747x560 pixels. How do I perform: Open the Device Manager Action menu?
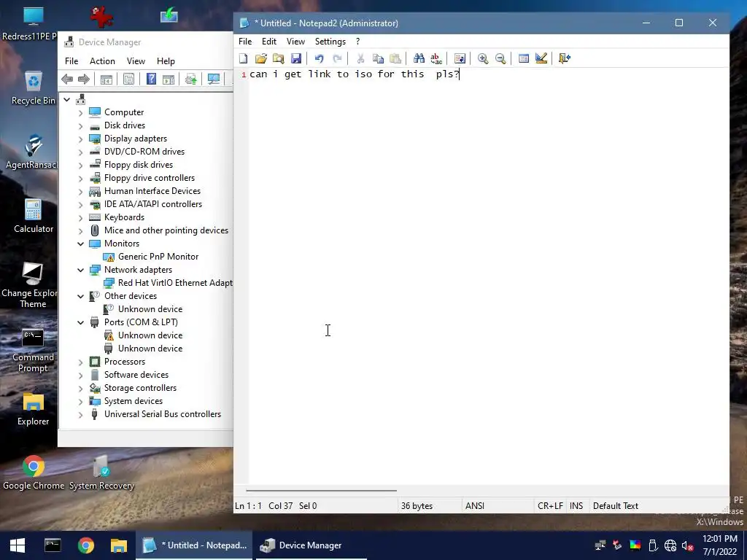click(x=102, y=61)
